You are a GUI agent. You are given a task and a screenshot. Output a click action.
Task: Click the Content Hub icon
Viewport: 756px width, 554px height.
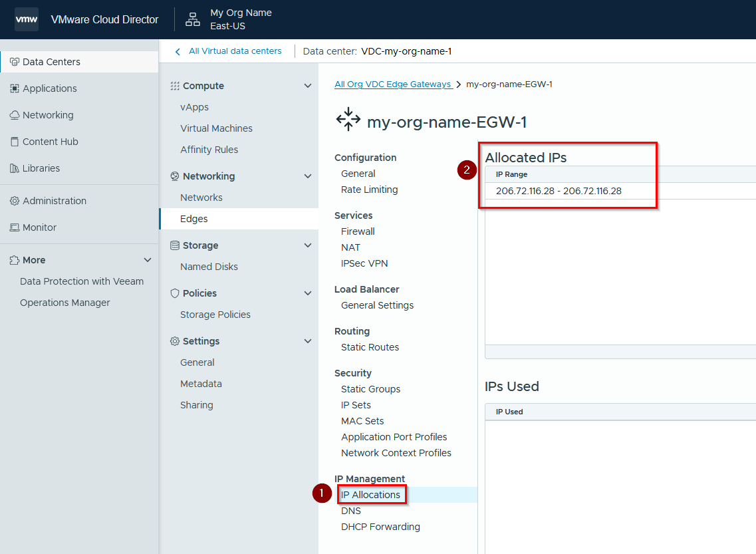point(15,142)
